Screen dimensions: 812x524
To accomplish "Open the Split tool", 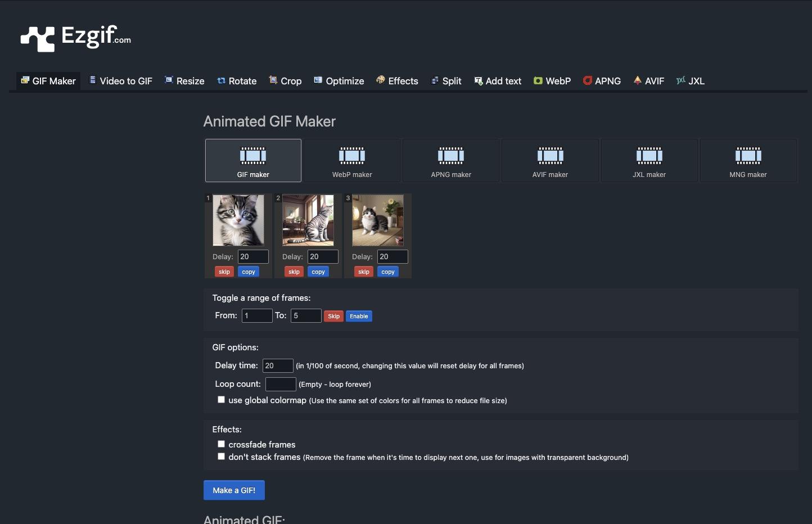I will coord(446,81).
